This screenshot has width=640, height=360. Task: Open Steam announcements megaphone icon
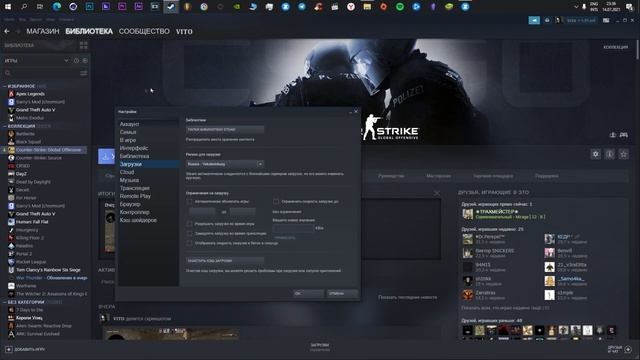click(534, 20)
